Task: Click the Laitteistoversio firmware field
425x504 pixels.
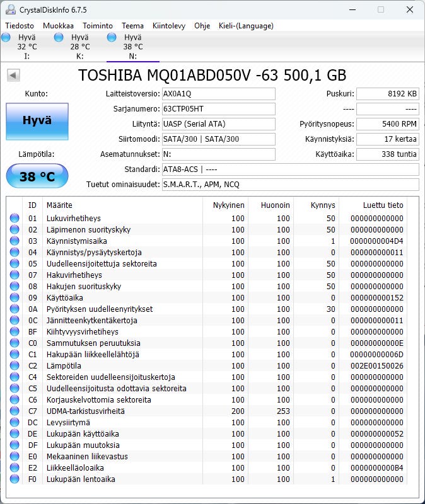Action: [218, 94]
